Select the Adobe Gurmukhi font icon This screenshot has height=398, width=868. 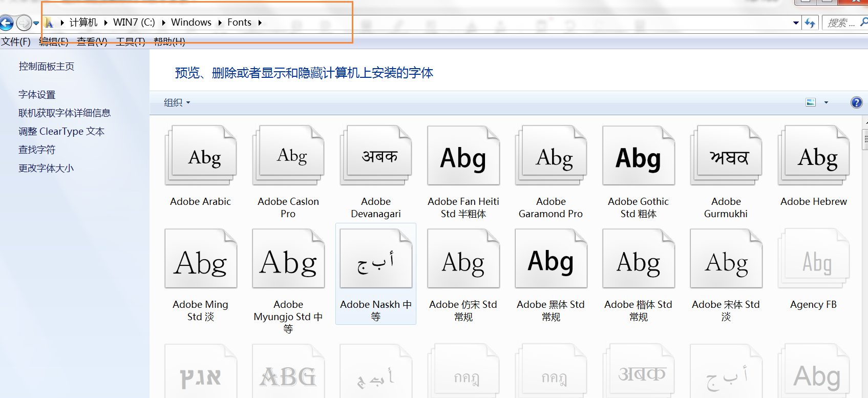tap(726, 156)
